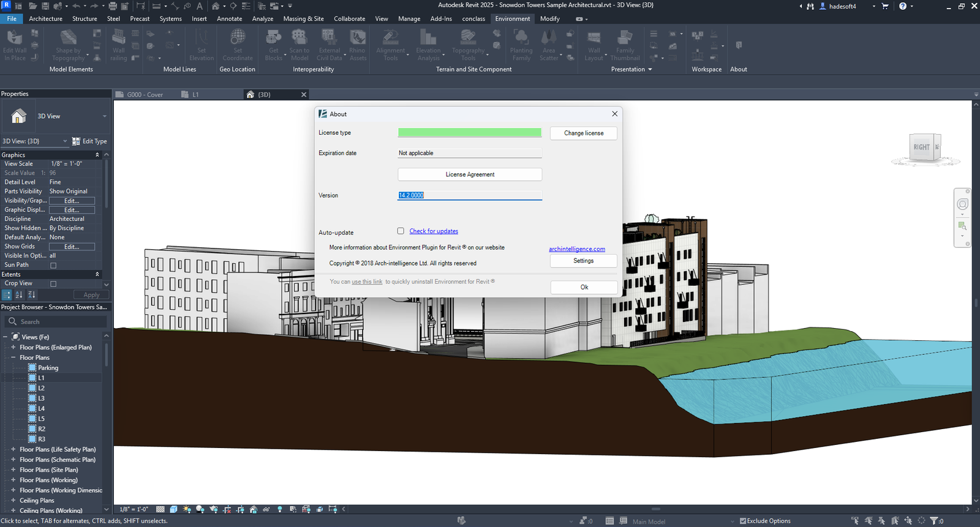Click the Save icon in quick access toolbar
The image size is (980, 527).
[x=45, y=6]
